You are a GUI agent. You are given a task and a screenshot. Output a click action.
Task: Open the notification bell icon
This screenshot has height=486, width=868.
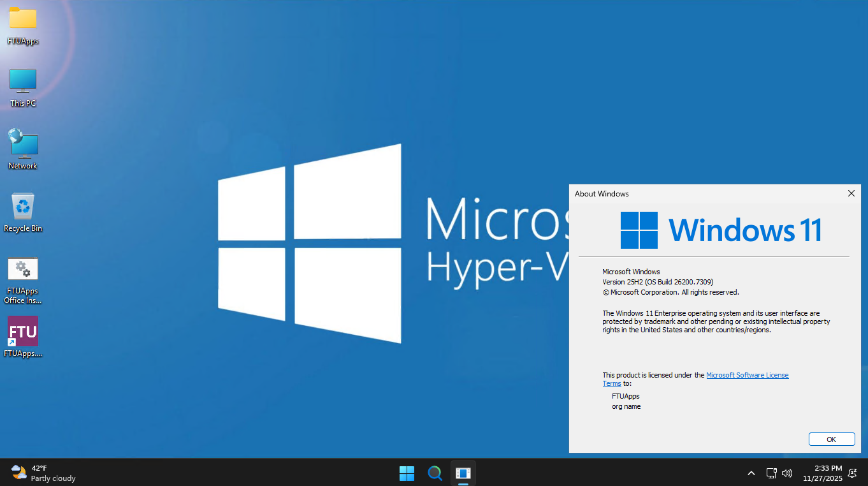[x=852, y=473]
